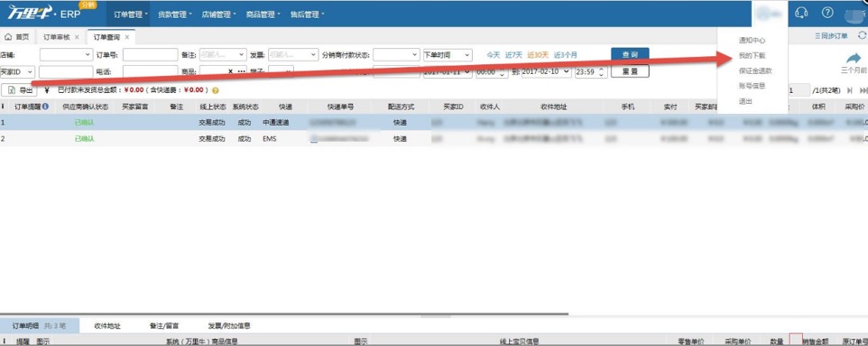Filter by 近7天

[513, 55]
